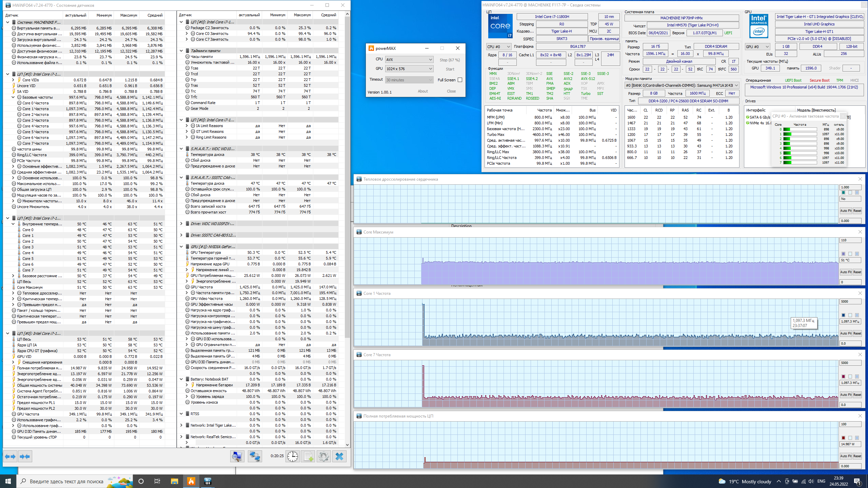This screenshot has width=868, height=488.
Task: Click the sensors window vertical scrollbar down arrow
Action: (347, 445)
